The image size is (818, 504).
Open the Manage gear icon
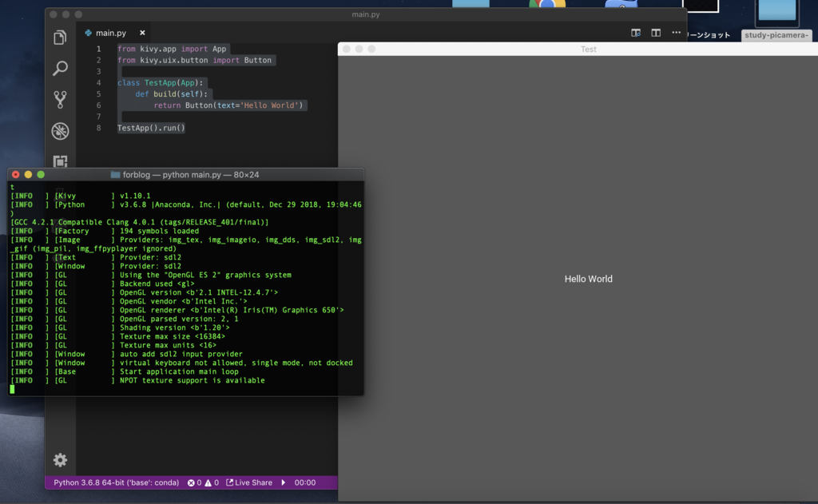(60, 459)
